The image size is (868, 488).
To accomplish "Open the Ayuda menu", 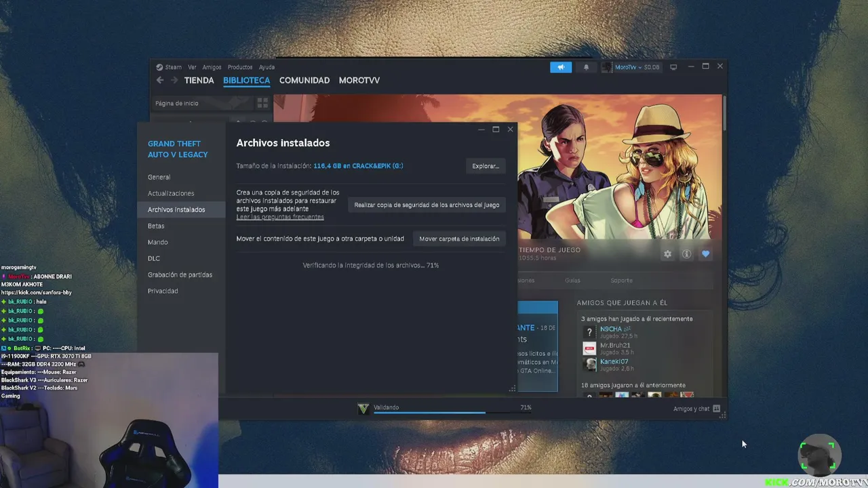I will point(267,67).
